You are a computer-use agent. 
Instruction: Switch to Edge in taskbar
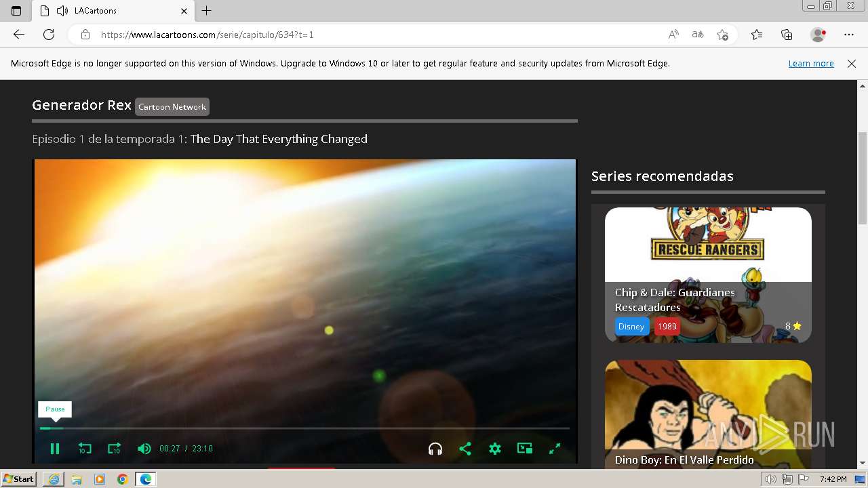146,479
